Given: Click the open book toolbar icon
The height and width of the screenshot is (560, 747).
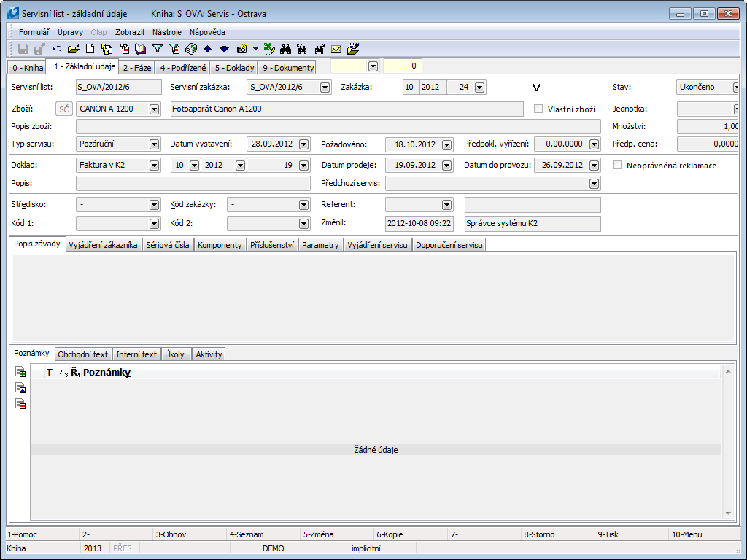Looking at the screenshot, I should coord(141,49).
